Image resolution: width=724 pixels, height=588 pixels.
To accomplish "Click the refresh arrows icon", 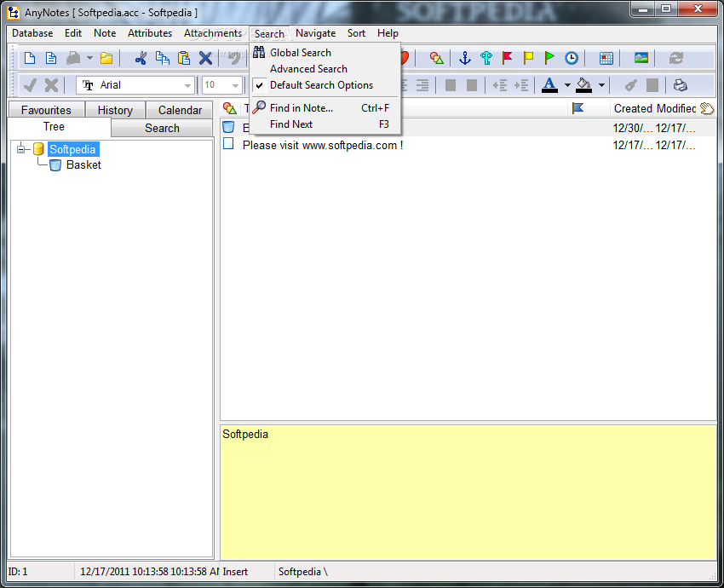I will pos(676,58).
